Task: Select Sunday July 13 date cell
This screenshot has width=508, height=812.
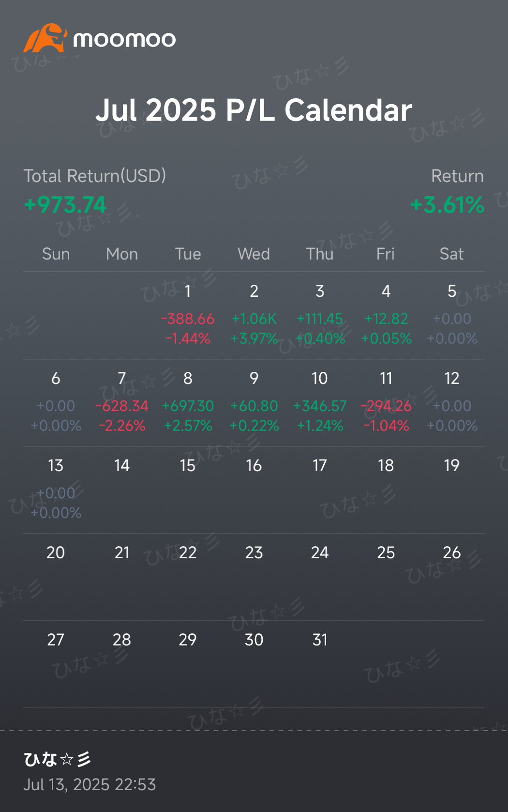Action: pos(56,489)
